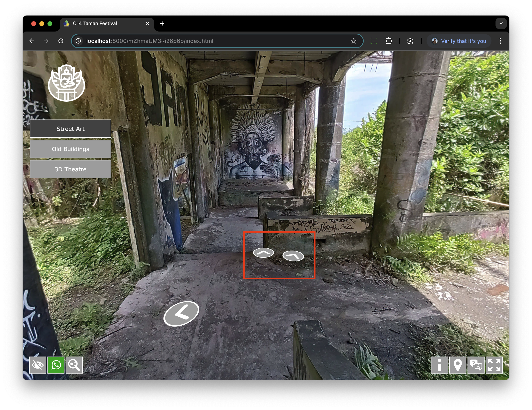The image size is (532, 410).
Task: Select the Old Buildings menu item
Action: (70, 149)
